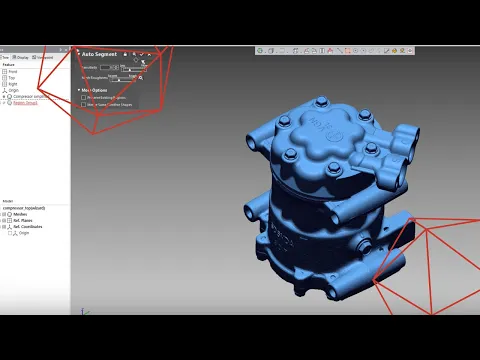
Task: Click the fourth view toolbar icon
Action: tap(295, 51)
